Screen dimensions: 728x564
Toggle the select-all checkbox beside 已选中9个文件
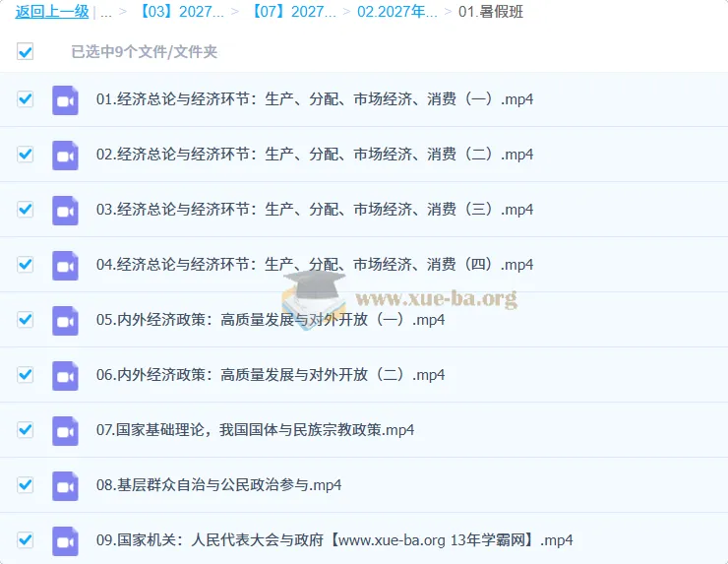coord(25,51)
